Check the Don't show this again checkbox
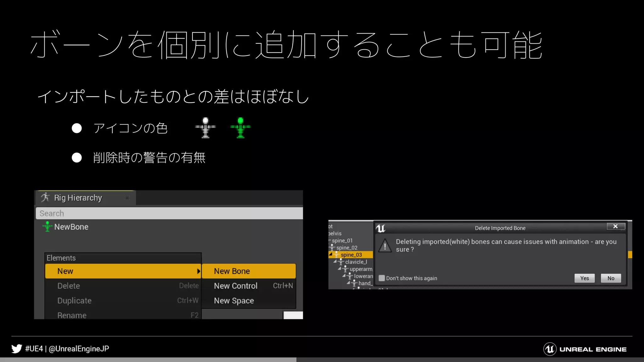Viewport: 644px width, 362px height. click(x=382, y=278)
